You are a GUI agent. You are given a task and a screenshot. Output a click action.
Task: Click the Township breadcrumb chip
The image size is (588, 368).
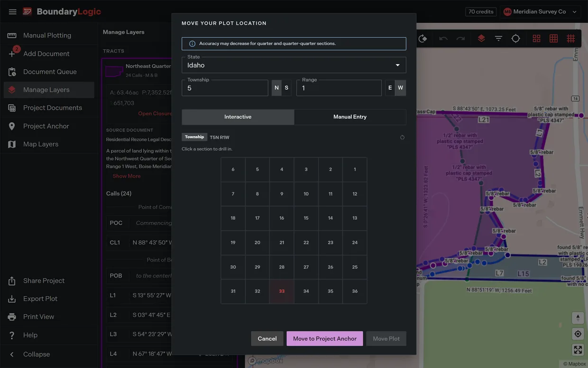click(194, 137)
